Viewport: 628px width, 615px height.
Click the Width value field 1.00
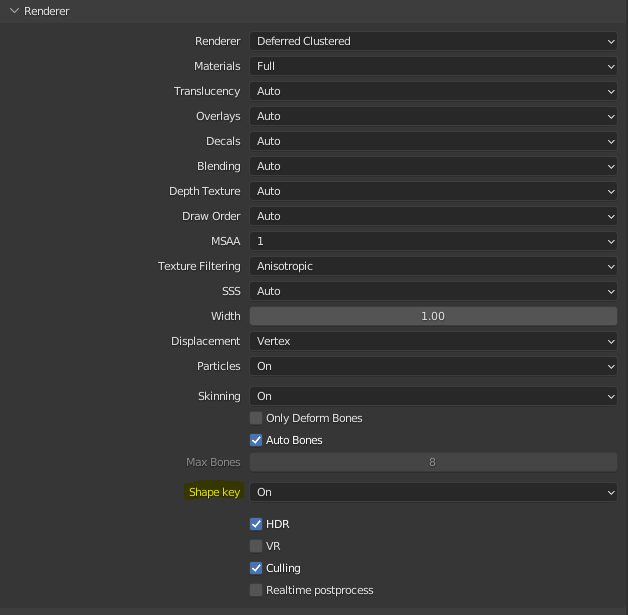pyautogui.click(x=432, y=316)
